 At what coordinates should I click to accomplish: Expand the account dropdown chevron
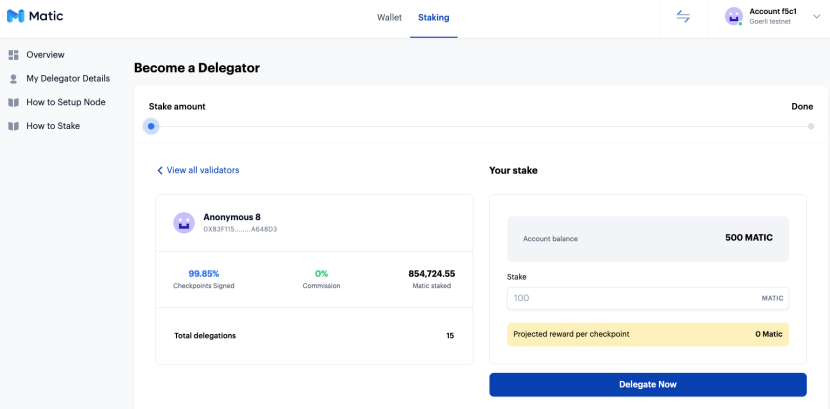(x=816, y=16)
